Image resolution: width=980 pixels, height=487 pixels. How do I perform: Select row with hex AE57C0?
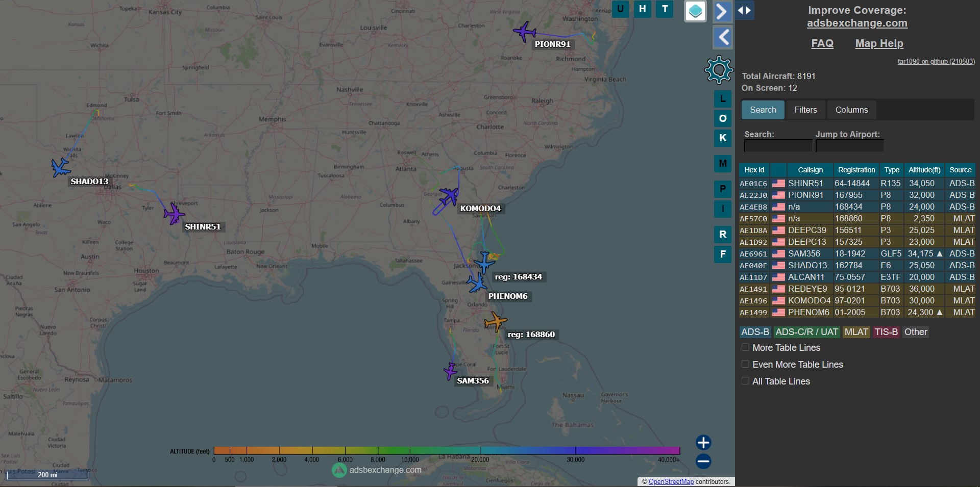click(x=857, y=218)
